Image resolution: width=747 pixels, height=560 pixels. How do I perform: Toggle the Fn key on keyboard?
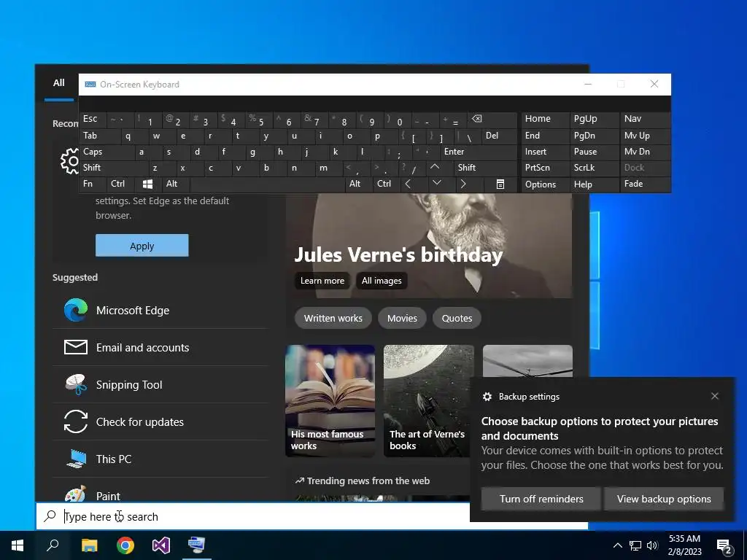[x=93, y=184]
